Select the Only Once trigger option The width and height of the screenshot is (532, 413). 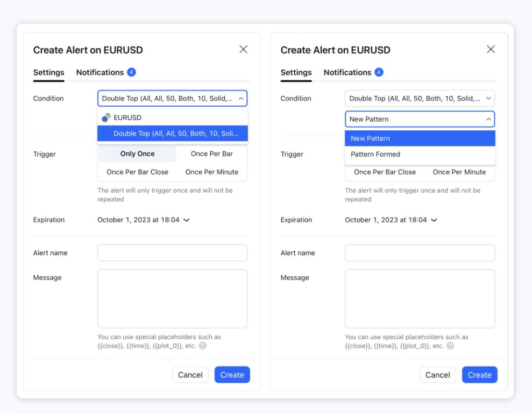coord(137,153)
